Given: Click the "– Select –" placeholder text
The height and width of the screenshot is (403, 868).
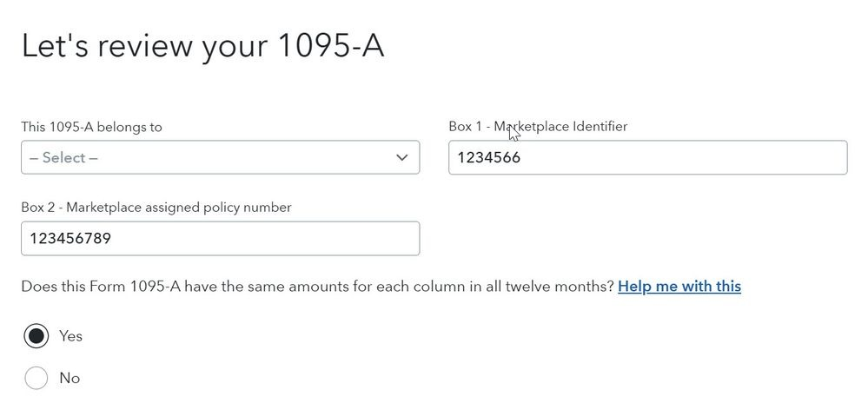Looking at the screenshot, I should coord(63,158).
